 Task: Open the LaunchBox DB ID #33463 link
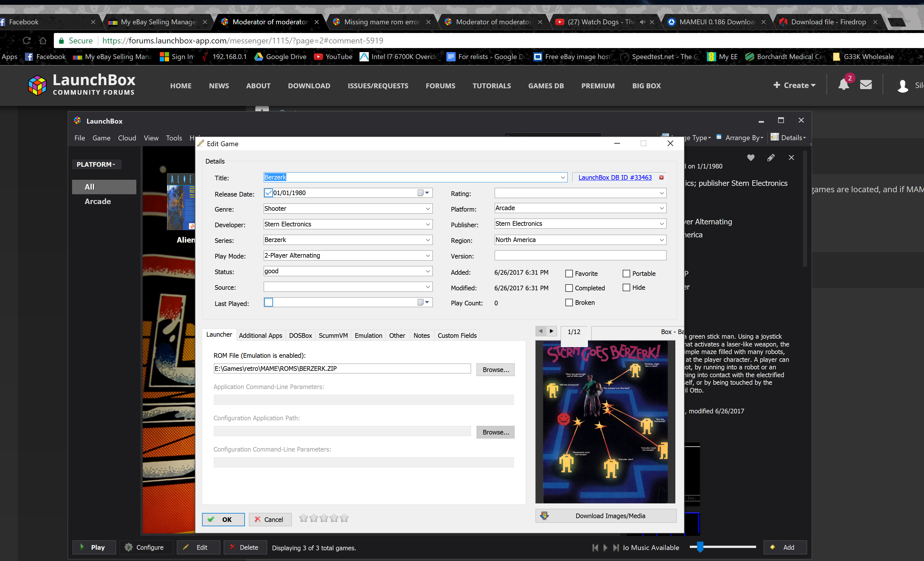pos(615,177)
